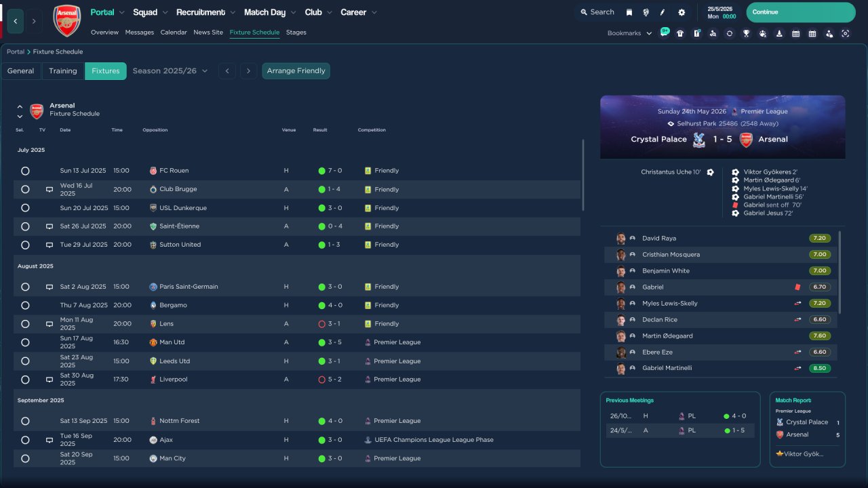Click the Crystal Palace crest in match summary
Viewport: 868px width, 488px height.
699,140
